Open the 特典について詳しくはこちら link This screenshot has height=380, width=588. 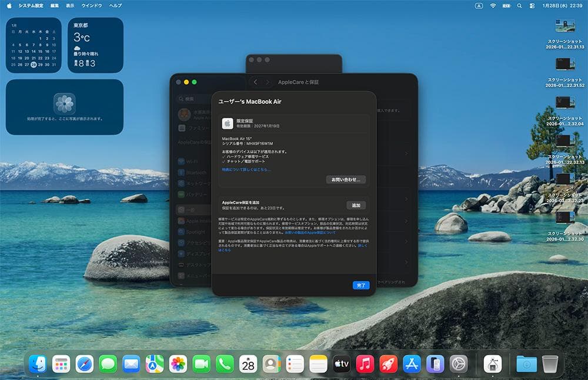pyautogui.click(x=246, y=170)
